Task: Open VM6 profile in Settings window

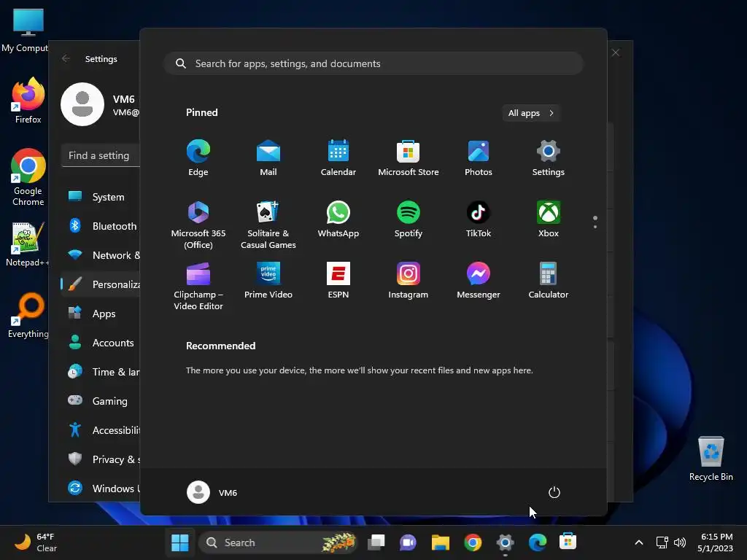Action: point(100,104)
